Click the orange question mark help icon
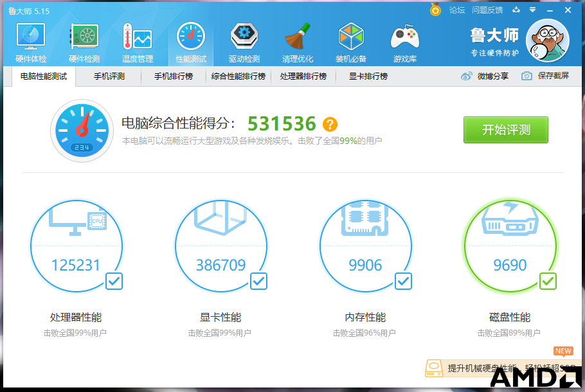This screenshot has height=392, width=585. (330, 124)
